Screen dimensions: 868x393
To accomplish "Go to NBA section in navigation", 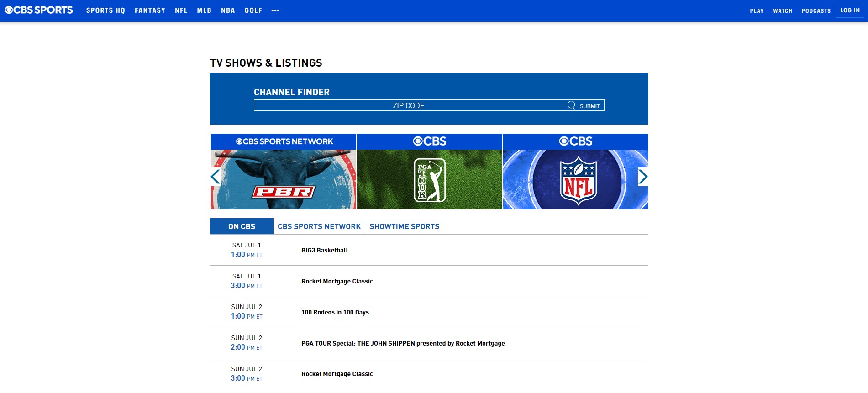I will [x=228, y=10].
